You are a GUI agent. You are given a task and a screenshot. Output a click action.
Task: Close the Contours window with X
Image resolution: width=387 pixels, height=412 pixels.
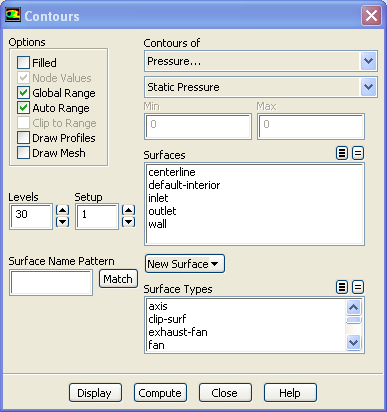(371, 15)
